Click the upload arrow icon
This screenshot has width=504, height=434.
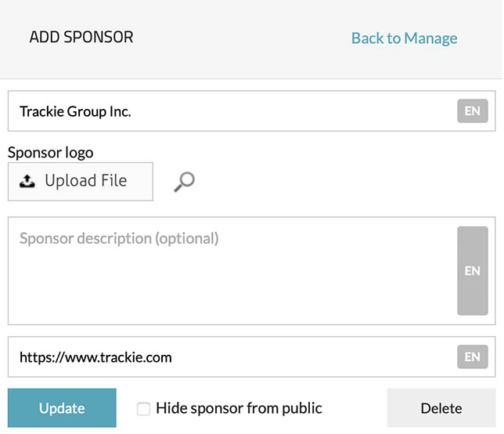[27, 181]
